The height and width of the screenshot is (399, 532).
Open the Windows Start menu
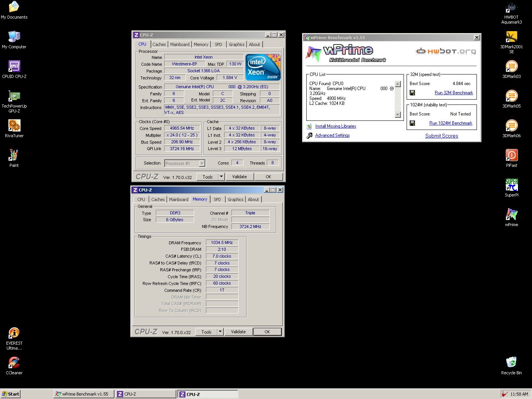click(10, 394)
